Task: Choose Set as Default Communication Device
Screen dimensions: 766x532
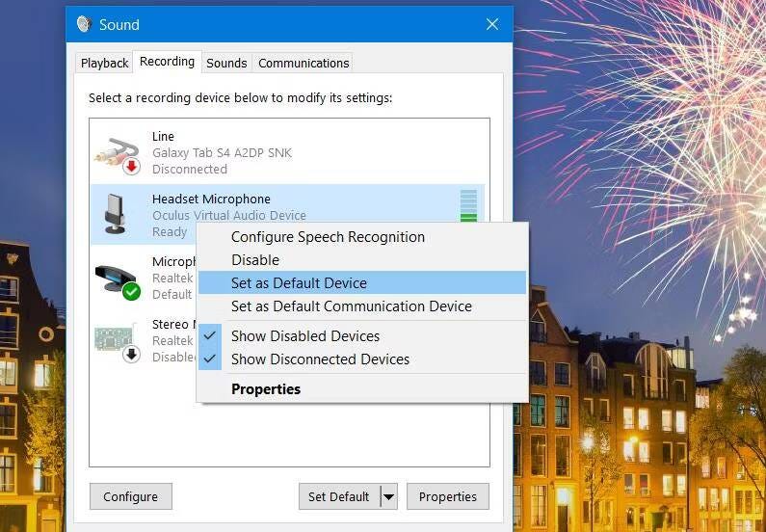Action: 362,306
